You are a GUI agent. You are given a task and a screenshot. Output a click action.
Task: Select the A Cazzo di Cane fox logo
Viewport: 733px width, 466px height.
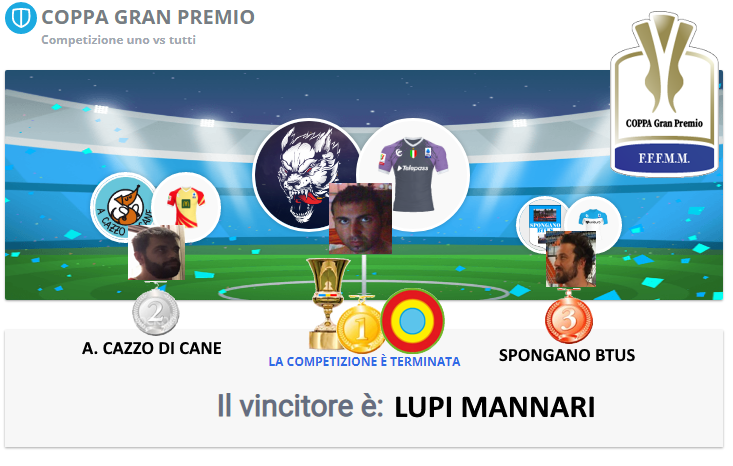(x=123, y=207)
